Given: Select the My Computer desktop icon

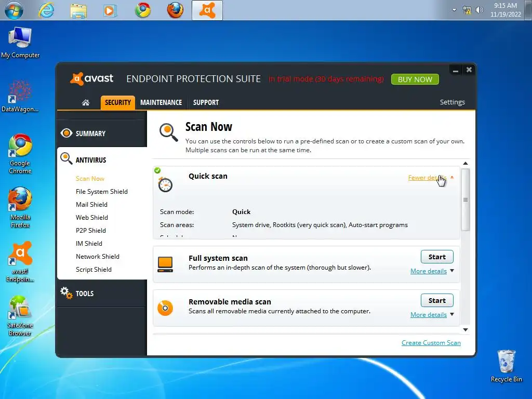Looking at the screenshot, I should (20, 43).
